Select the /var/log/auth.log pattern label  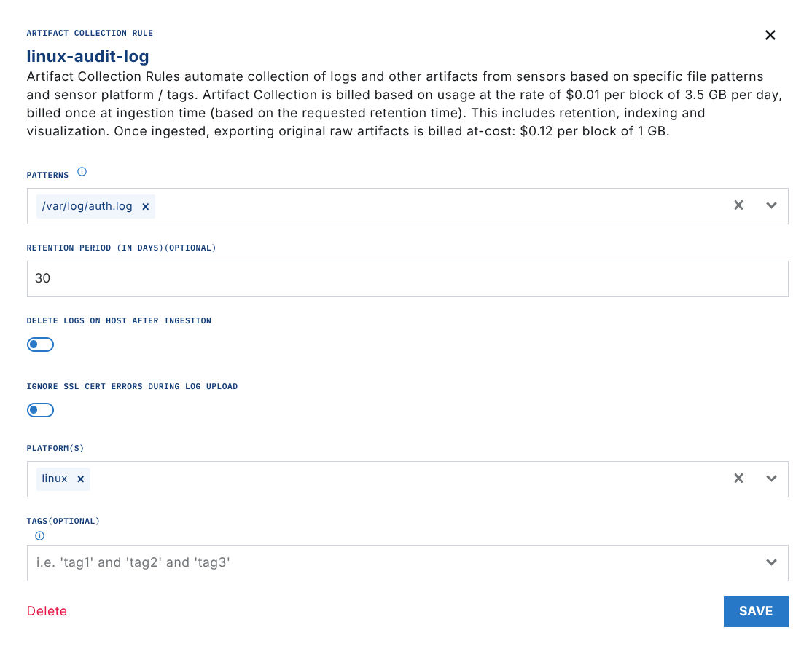(x=87, y=207)
